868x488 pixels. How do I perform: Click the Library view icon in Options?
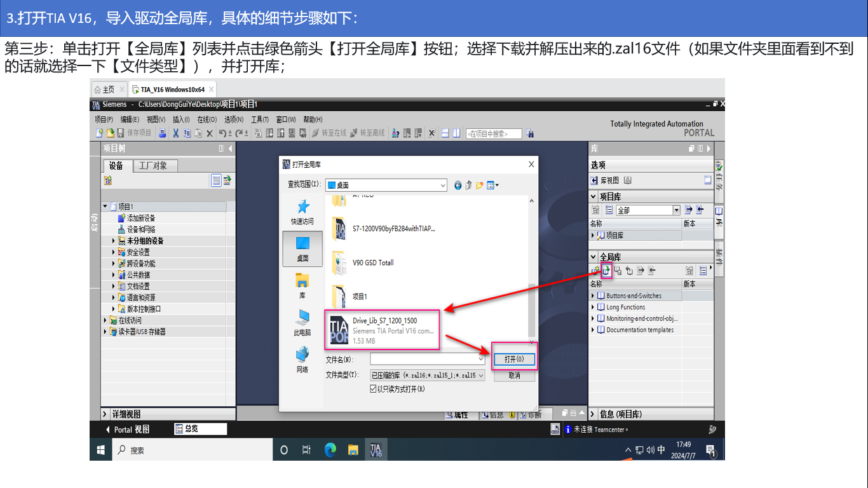(595, 180)
